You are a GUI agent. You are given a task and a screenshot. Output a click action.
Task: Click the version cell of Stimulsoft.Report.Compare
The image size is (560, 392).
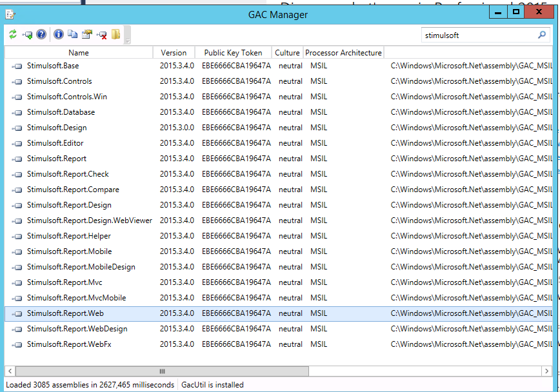click(x=177, y=190)
